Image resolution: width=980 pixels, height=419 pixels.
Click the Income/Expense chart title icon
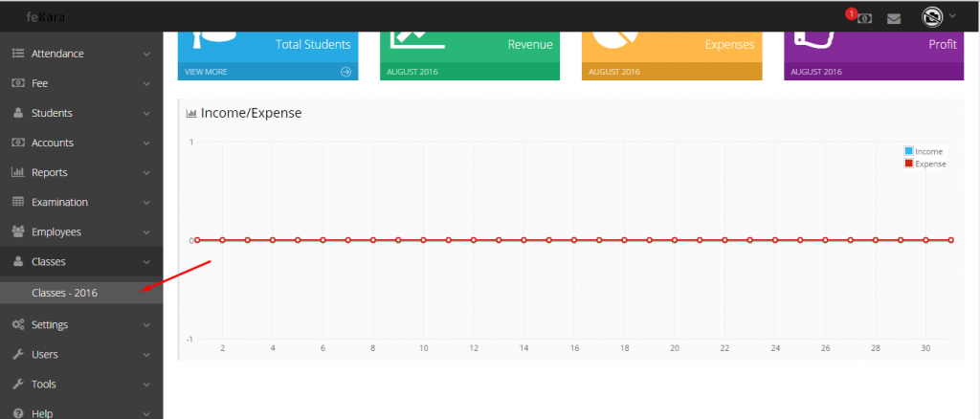[x=191, y=114]
